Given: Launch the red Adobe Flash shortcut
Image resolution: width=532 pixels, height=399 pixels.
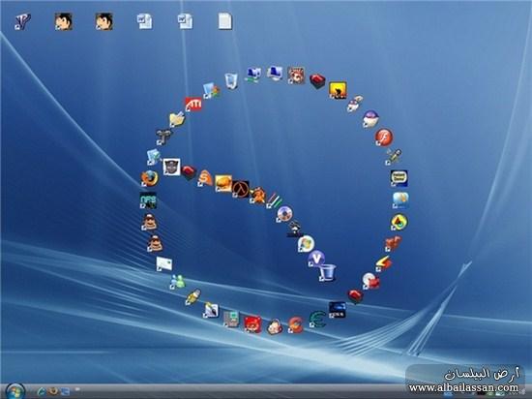Looking at the screenshot, I should [384, 138].
